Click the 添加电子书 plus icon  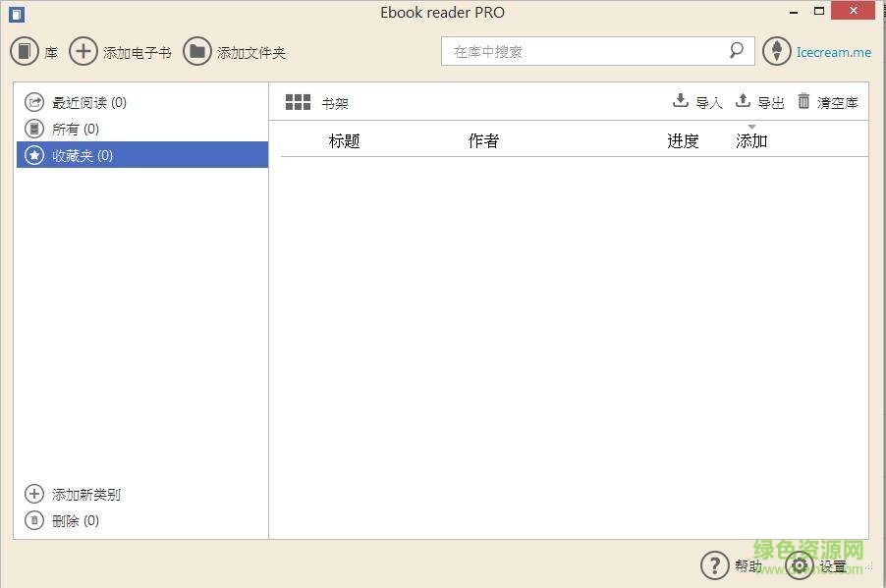[83, 51]
